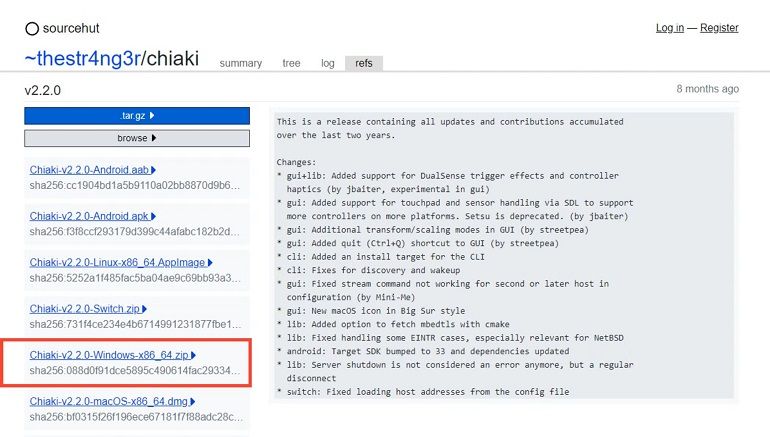Click the arrow icon on browse button
The image size is (770, 437).
click(154, 138)
